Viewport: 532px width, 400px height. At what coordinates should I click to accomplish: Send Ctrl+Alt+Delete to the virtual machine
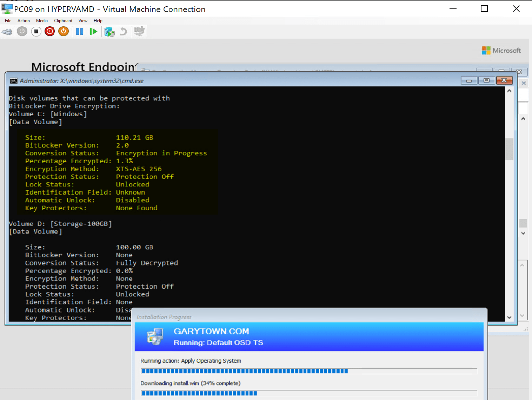(7, 32)
